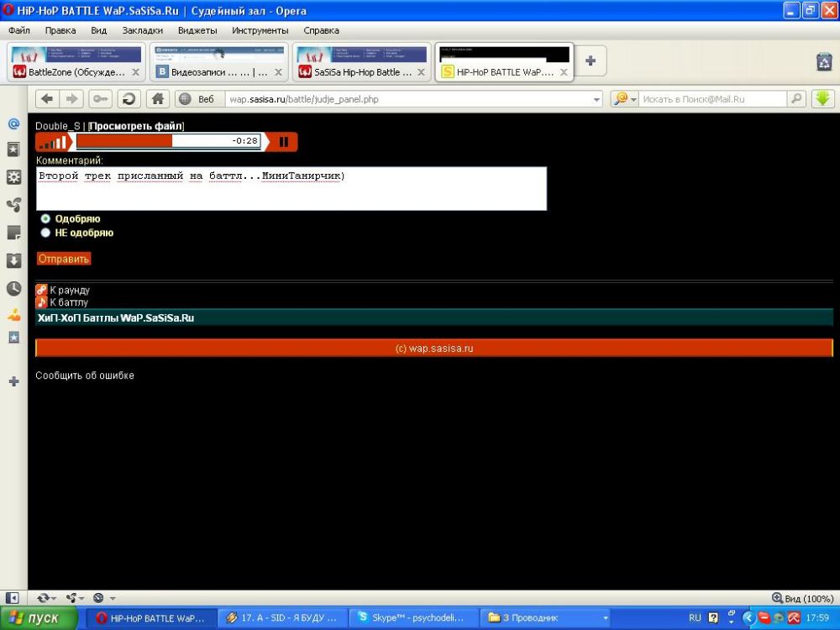Open the Инструменты menu
Image resolution: width=840 pixels, height=630 pixels.
click(260, 30)
